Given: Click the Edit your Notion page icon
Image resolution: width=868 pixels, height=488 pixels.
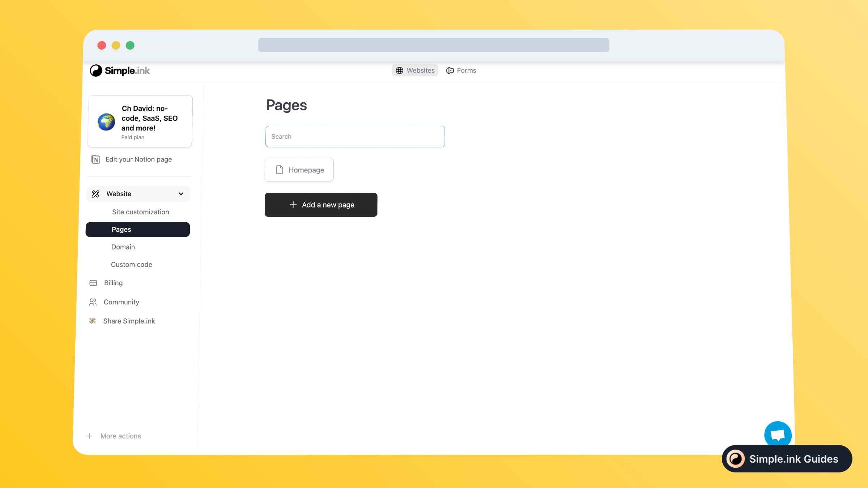Looking at the screenshot, I should point(95,159).
